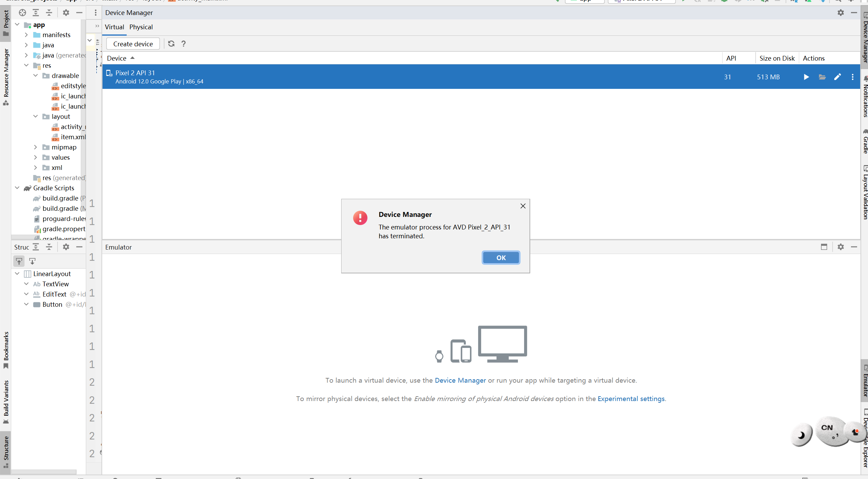The height and width of the screenshot is (479, 868).
Task: Open Device Manager panel settings gear
Action: (840, 13)
